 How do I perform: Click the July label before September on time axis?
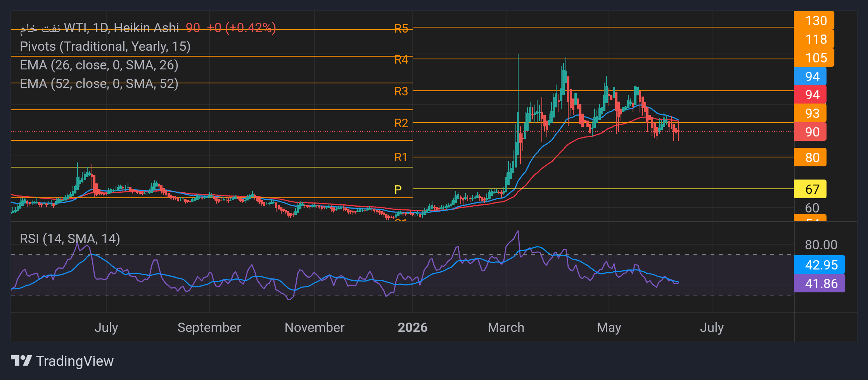106,328
